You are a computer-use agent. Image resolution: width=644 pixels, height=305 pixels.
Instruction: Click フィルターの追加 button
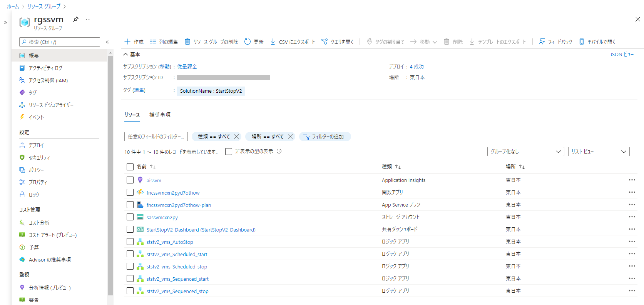point(325,137)
